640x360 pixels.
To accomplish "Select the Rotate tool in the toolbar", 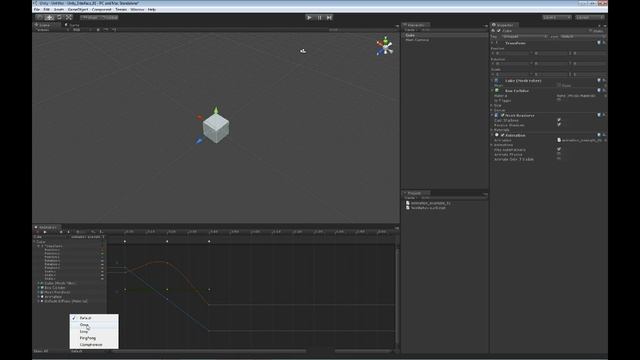I will point(59,17).
